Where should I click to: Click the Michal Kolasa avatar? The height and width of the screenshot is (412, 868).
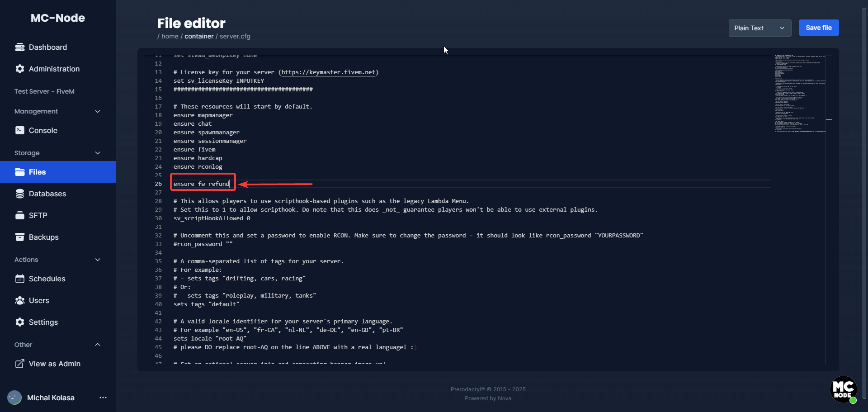click(x=14, y=398)
